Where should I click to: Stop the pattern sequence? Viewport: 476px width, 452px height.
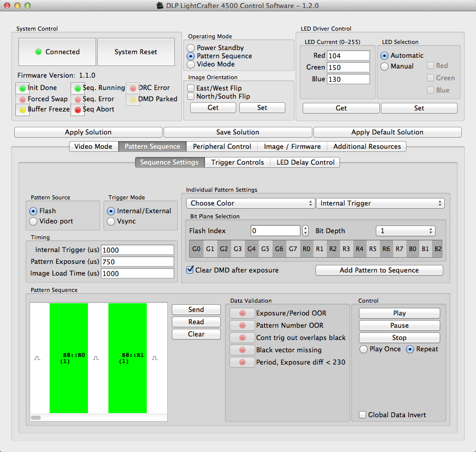pos(399,337)
